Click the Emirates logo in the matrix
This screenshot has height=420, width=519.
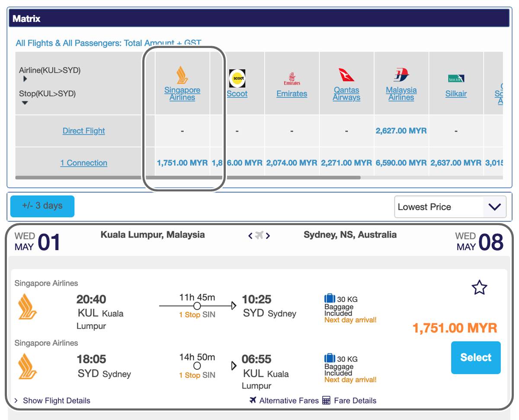point(292,79)
